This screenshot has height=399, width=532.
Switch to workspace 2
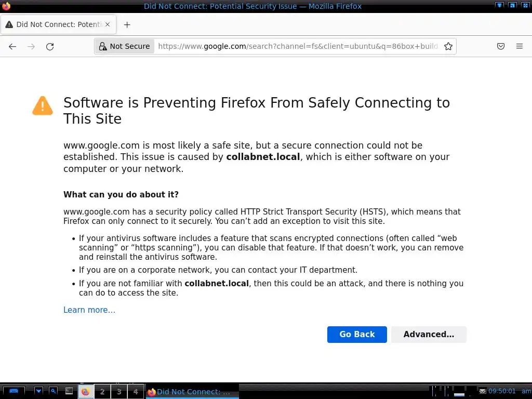102,392
